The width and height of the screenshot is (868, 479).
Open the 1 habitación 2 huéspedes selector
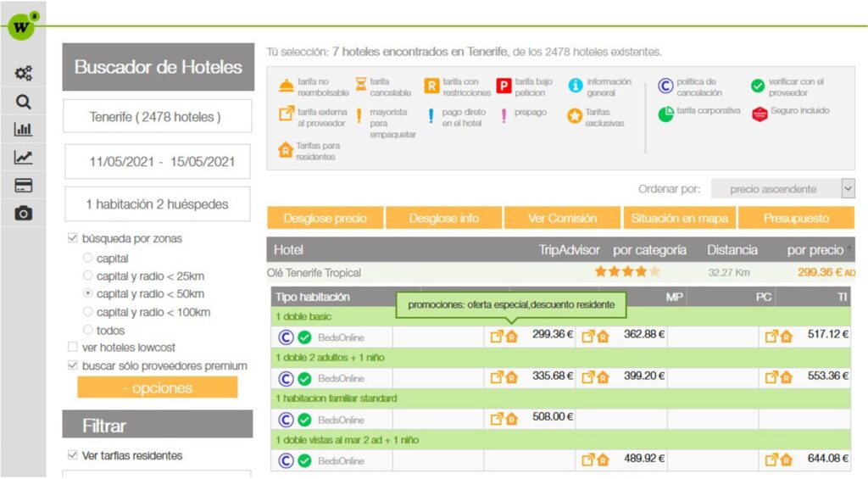click(157, 204)
